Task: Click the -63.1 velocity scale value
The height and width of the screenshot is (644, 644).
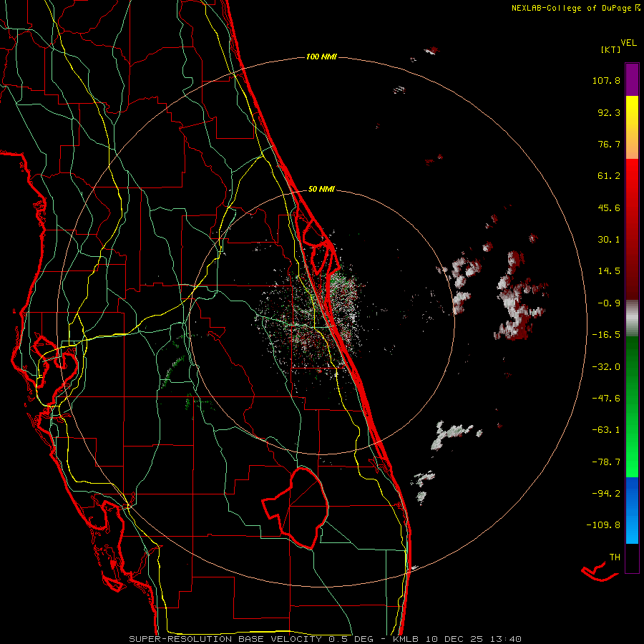Action: (606, 430)
